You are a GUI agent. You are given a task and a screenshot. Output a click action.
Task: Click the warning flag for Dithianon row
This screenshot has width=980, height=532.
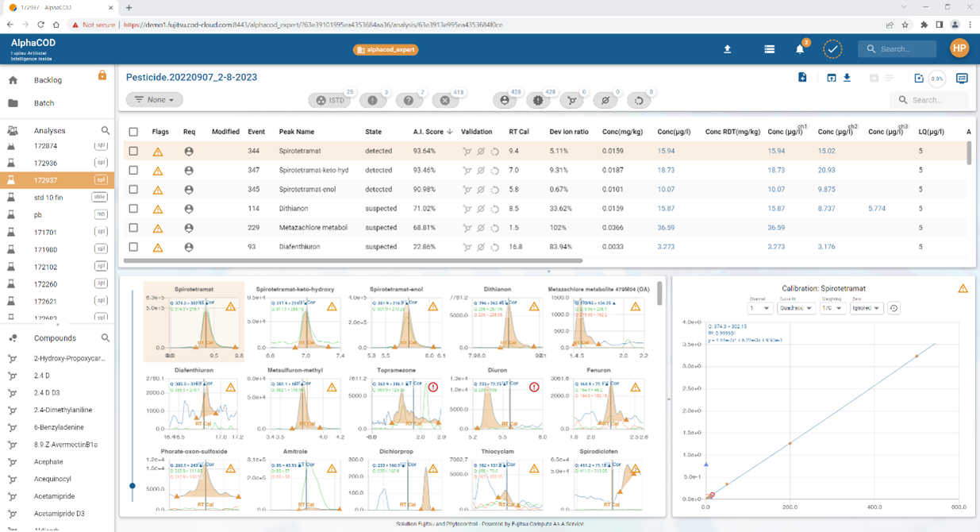tap(158, 209)
